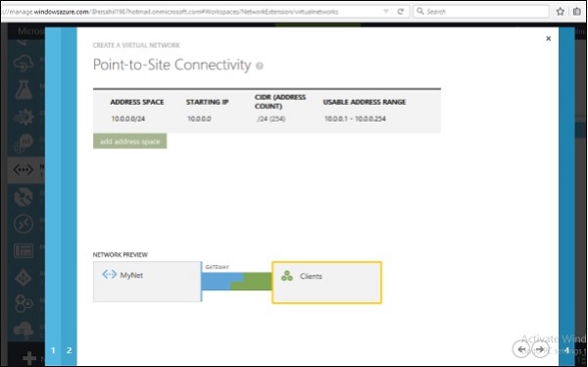This screenshot has height=367, width=588.
Task: Click the /24 (254) CIDR value
Action: pos(271,119)
